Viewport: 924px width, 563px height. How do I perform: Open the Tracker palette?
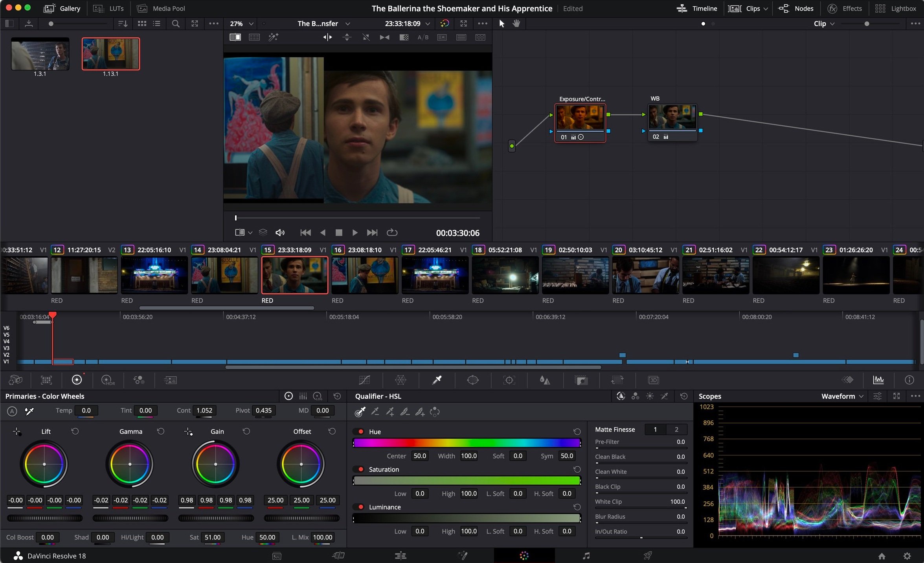point(509,380)
